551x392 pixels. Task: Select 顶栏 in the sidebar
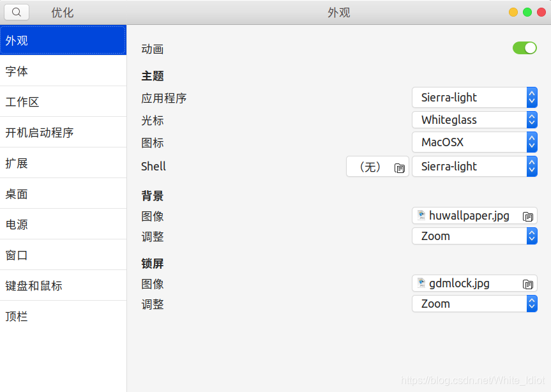pyautogui.click(x=63, y=316)
